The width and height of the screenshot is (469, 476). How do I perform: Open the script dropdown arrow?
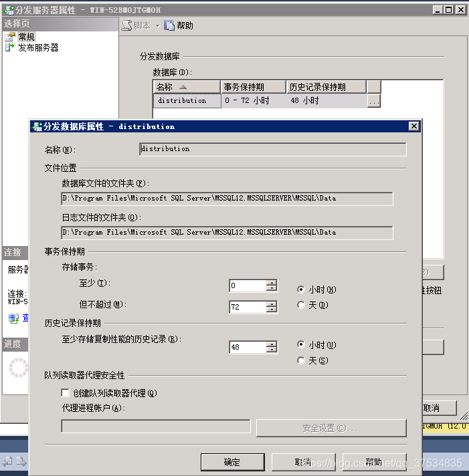(158, 26)
